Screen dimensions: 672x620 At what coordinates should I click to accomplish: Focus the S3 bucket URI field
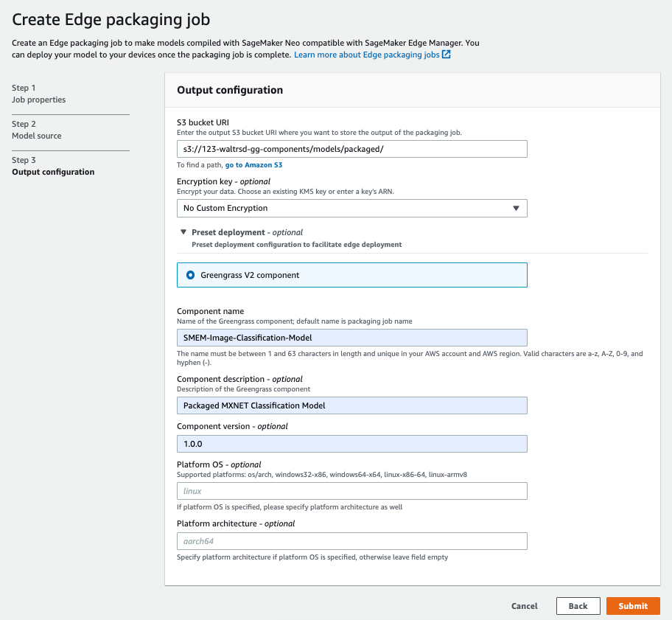point(352,149)
